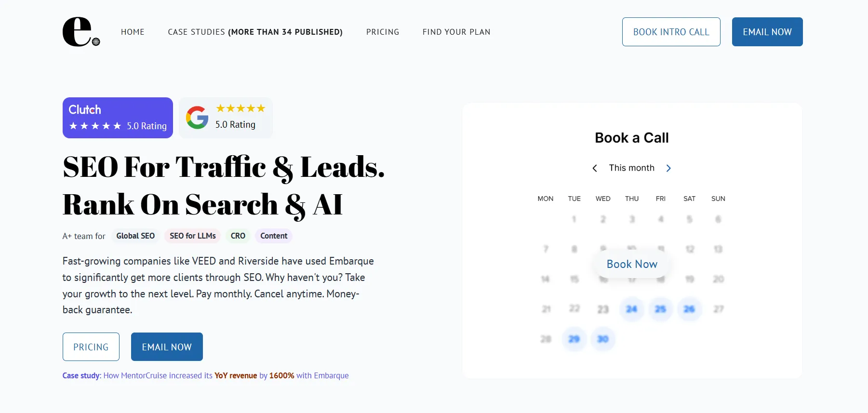Go to FIND YOUR PLAN page
868x413 pixels.
[x=456, y=32]
